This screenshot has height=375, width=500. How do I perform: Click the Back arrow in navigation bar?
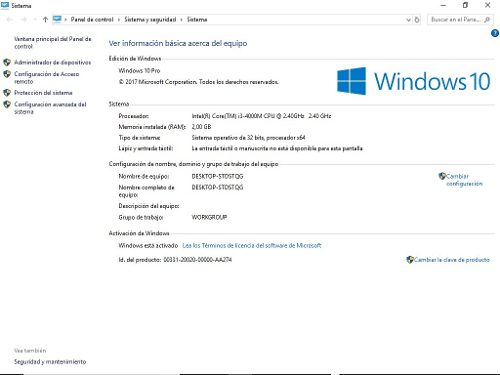pos(9,20)
